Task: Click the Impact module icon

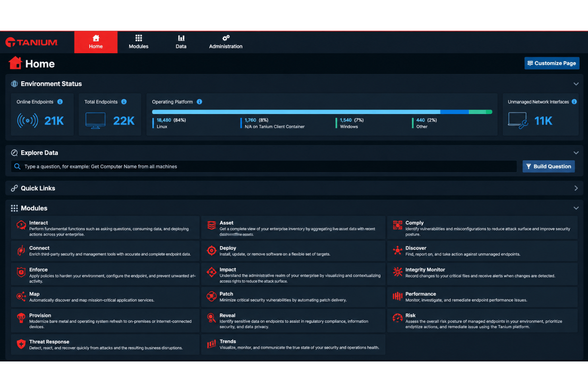Action: tap(211, 272)
